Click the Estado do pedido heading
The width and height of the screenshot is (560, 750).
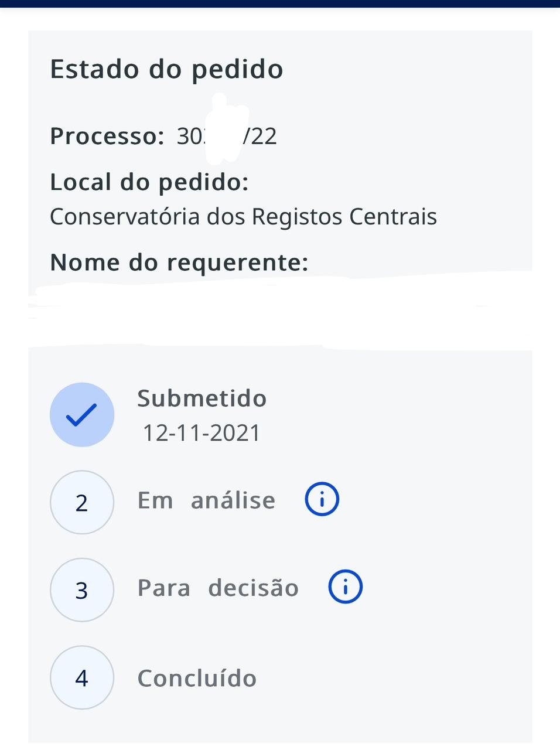[x=166, y=69]
